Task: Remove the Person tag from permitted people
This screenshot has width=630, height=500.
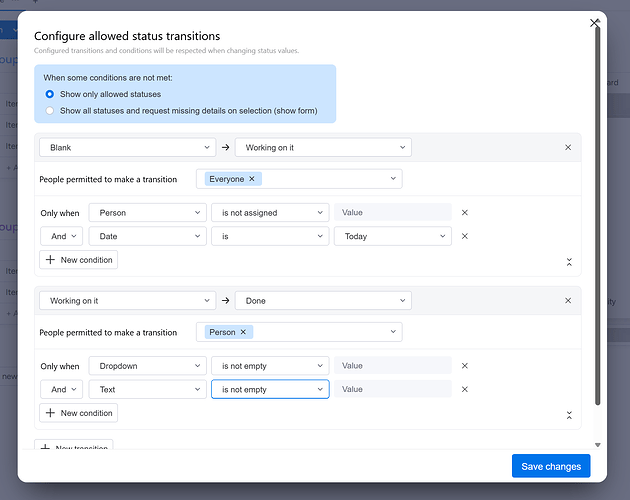Action: coord(244,332)
